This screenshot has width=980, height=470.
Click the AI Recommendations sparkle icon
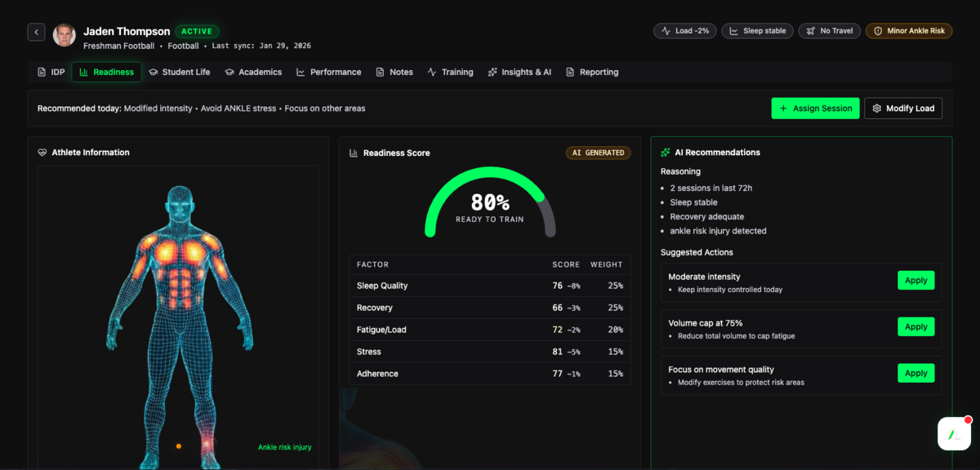(x=666, y=153)
